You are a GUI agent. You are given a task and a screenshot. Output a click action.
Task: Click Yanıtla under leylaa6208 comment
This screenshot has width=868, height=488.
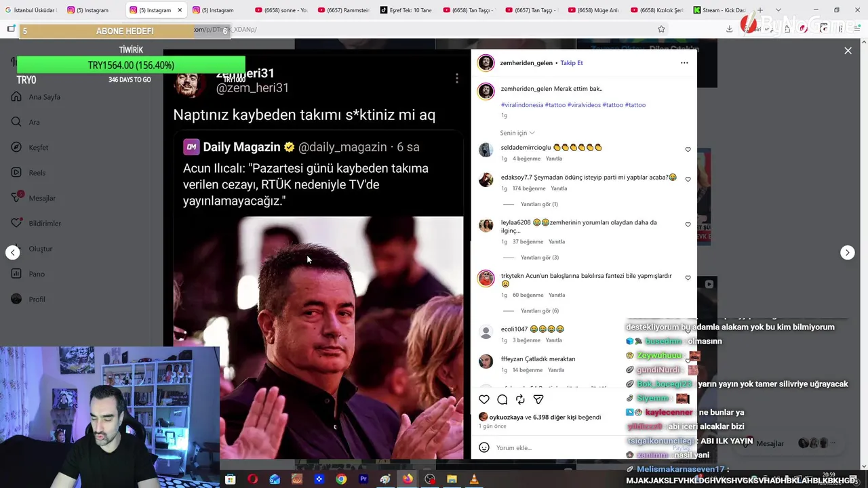coord(557,242)
